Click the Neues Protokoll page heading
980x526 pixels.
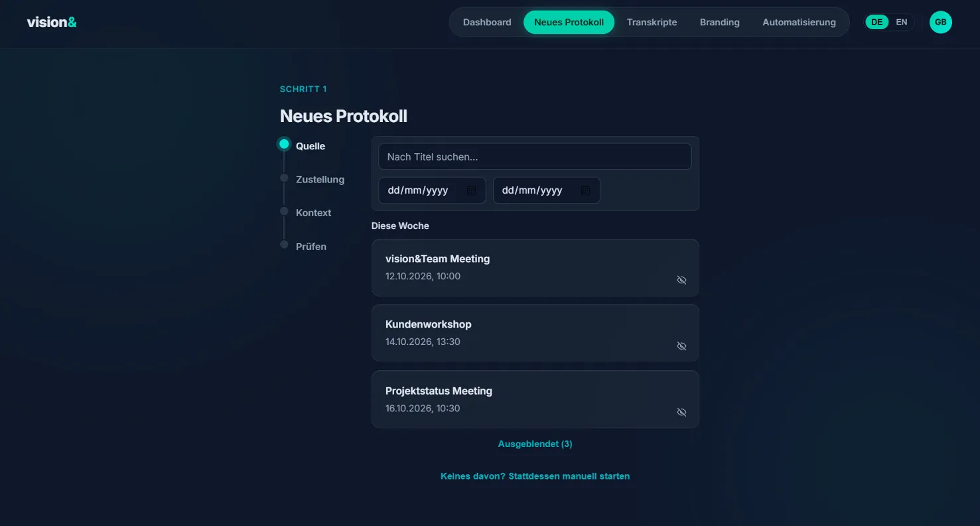[x=344, y=116]
